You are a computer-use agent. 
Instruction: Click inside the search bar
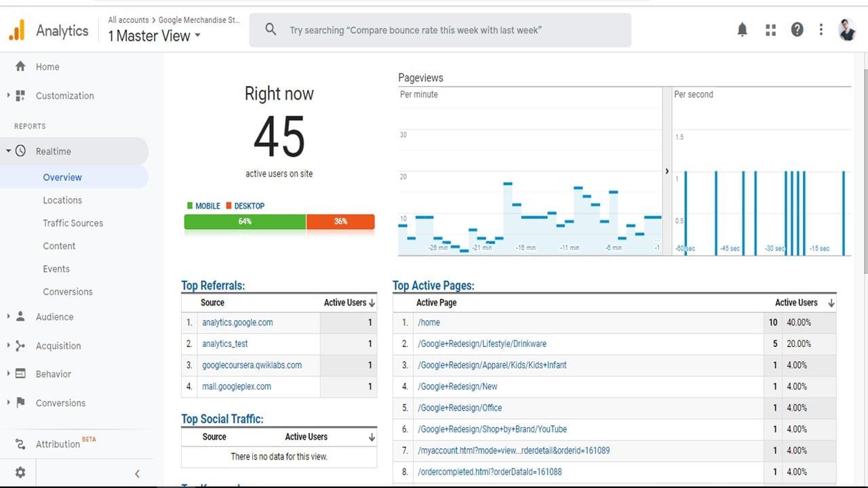[440, 30]
